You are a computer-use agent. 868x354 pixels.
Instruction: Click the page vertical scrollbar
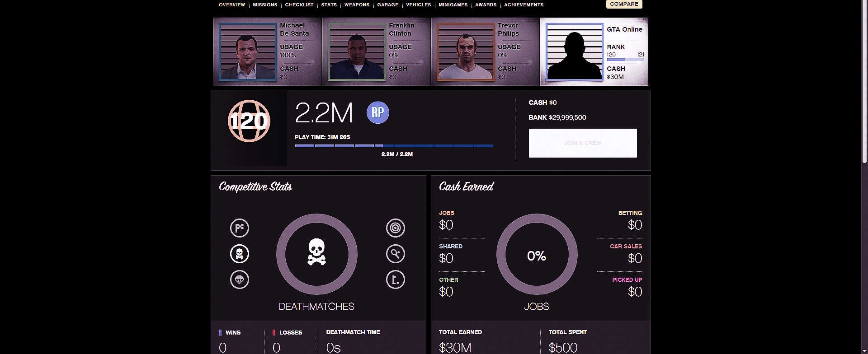(x=865, y=81)
